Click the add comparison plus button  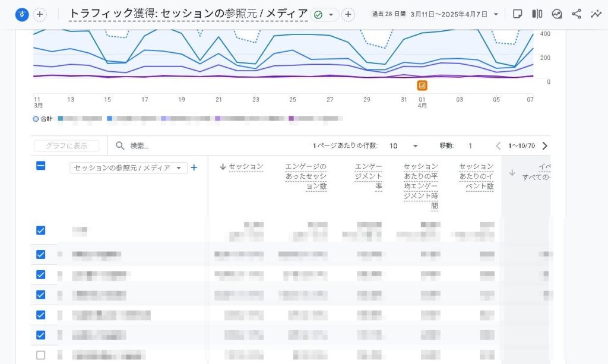pos(39,14)
